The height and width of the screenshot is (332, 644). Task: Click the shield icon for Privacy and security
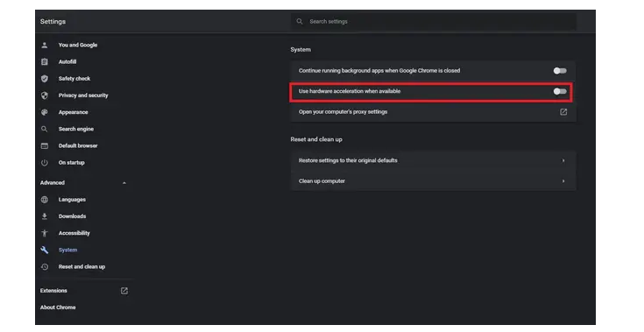tap(45, 95)
